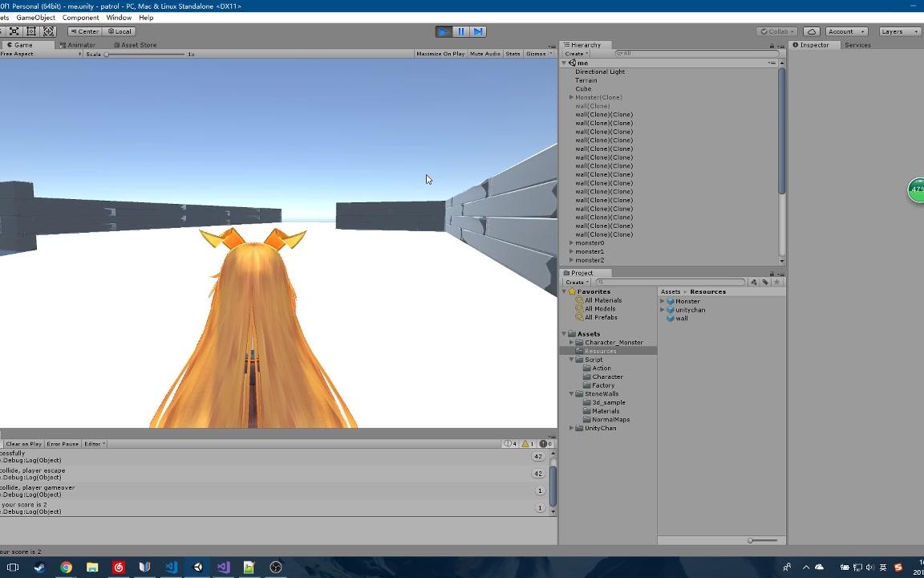Select the wall asset in Resources folder
The height and width of the screenshot is (578, 924).
tap(681, 318)
